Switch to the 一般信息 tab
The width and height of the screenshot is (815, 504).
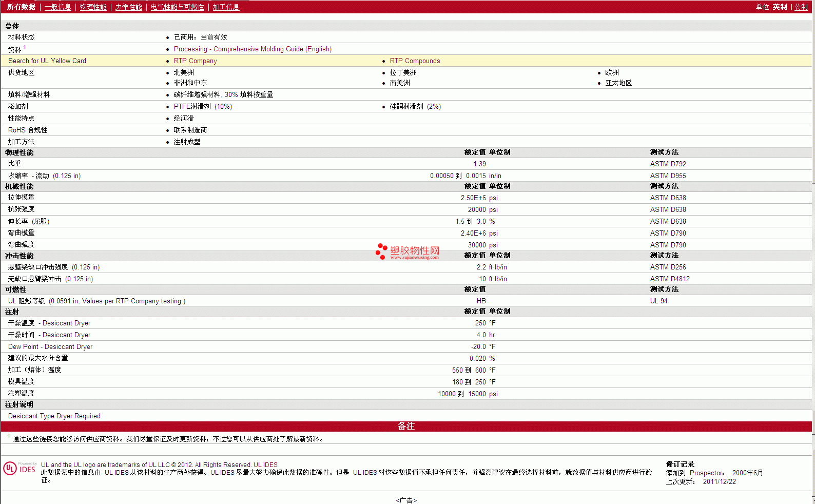pos(57,7)
